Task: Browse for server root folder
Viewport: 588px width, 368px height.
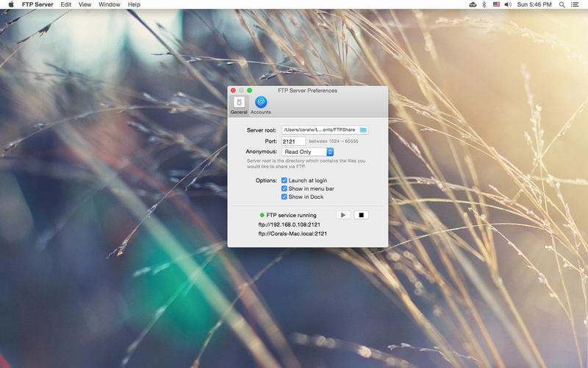Action: coord(363,130)
